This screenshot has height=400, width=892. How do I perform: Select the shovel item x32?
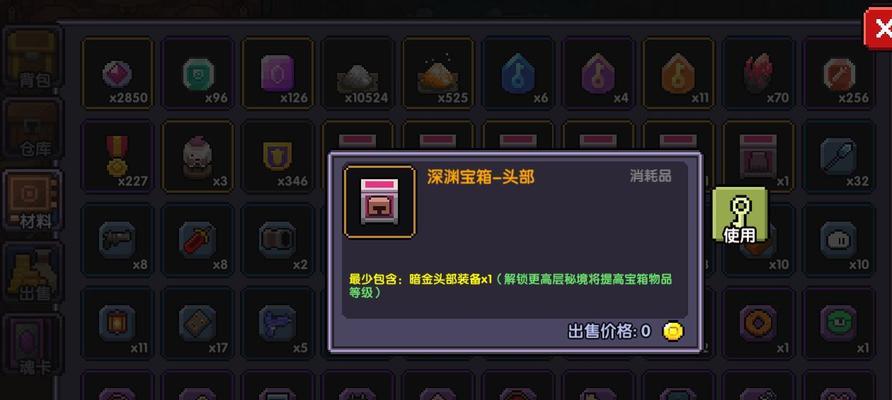[x=839, y=156]
